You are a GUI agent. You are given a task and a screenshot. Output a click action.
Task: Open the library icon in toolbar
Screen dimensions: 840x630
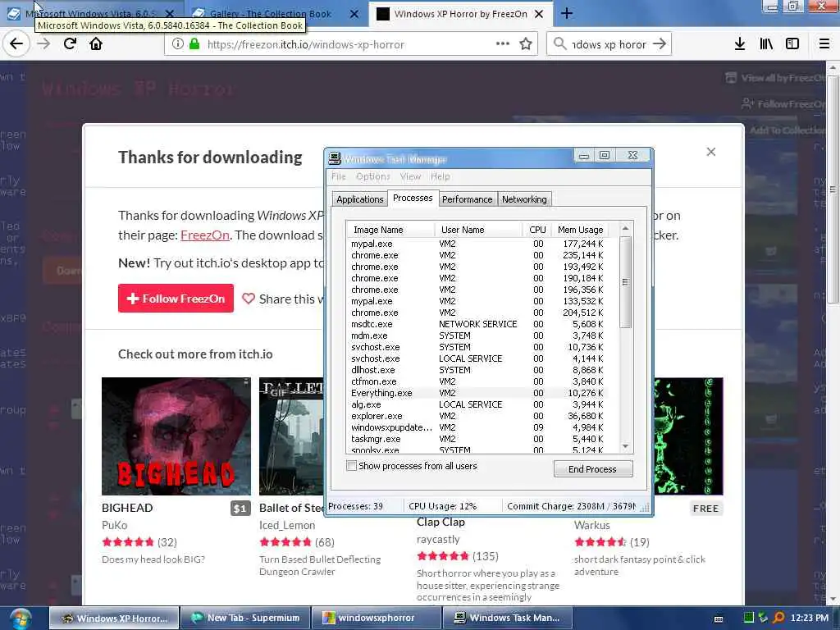(766, 44)
